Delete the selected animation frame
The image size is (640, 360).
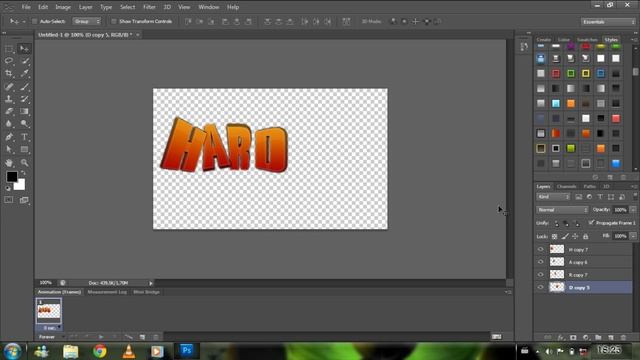[x=156, y=337]
